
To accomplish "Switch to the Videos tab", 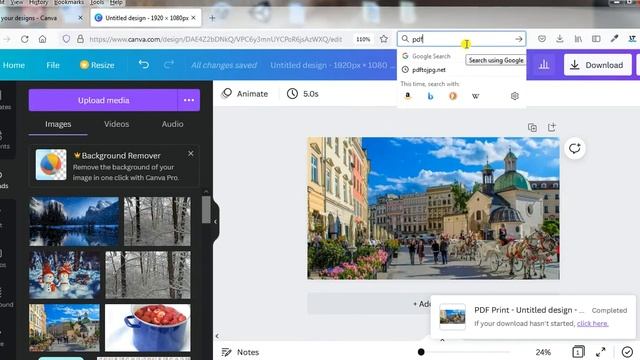I will coord(116,124).
